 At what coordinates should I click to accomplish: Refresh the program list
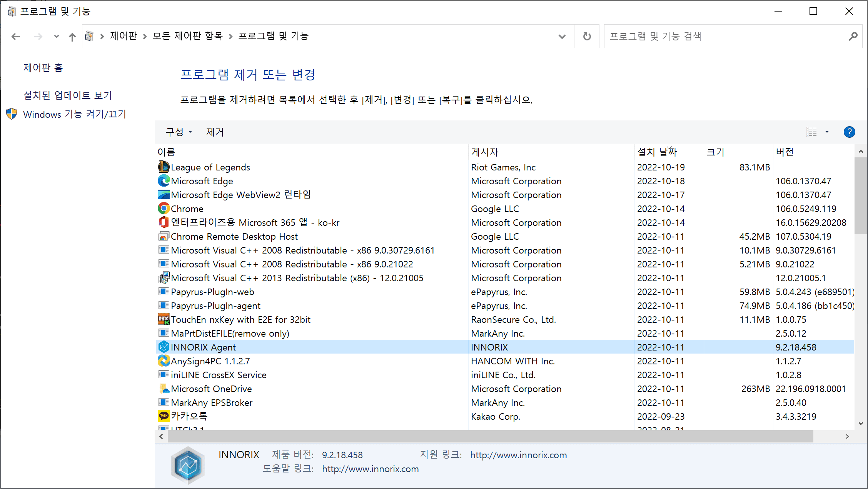pos(587,36)
